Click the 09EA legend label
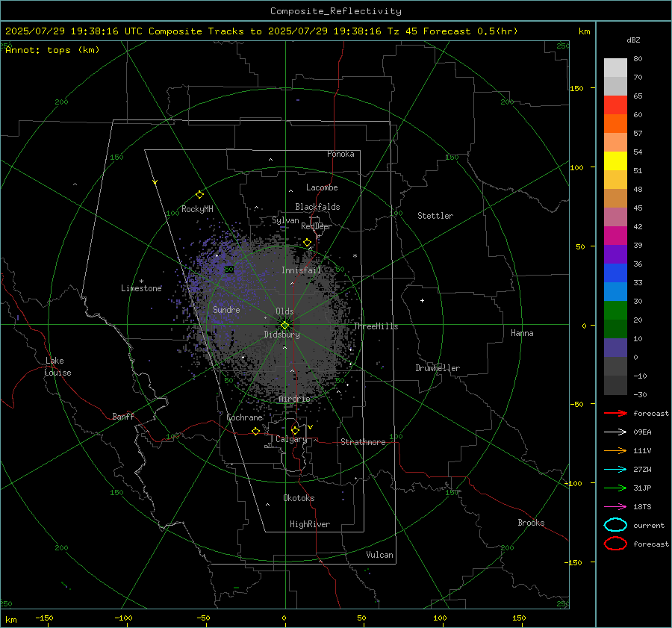The image size is (672, 628). (x=642, y=432)
